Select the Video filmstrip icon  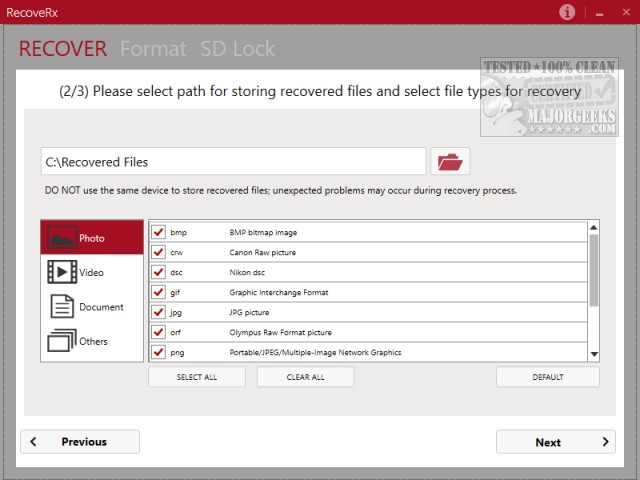pos(62,272)
